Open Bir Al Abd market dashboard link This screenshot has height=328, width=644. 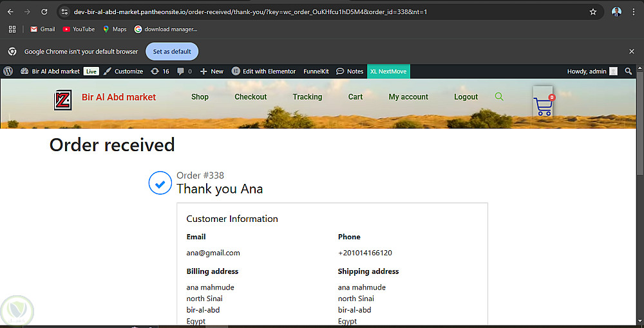50,71
